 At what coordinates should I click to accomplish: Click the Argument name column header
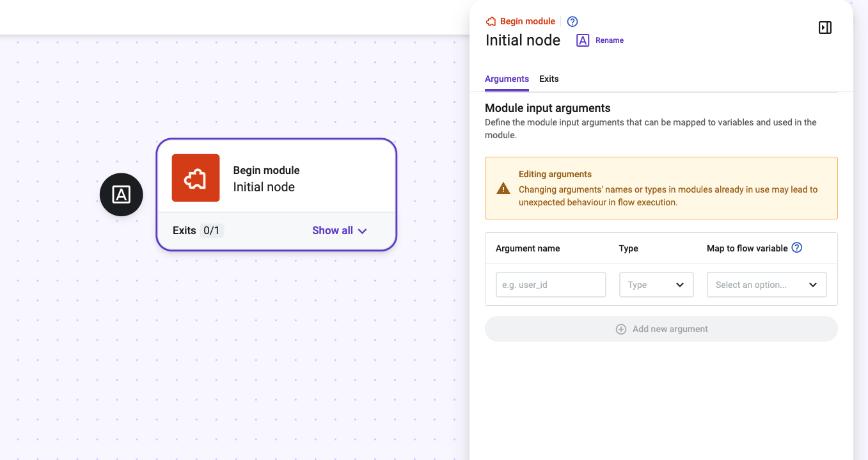coord(528,248)
